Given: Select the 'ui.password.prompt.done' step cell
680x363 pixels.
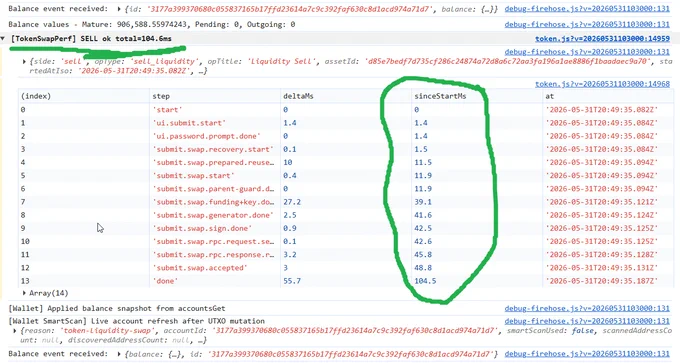Looking at the screenshot, I should pyautogui.click(x=215, y=136).
